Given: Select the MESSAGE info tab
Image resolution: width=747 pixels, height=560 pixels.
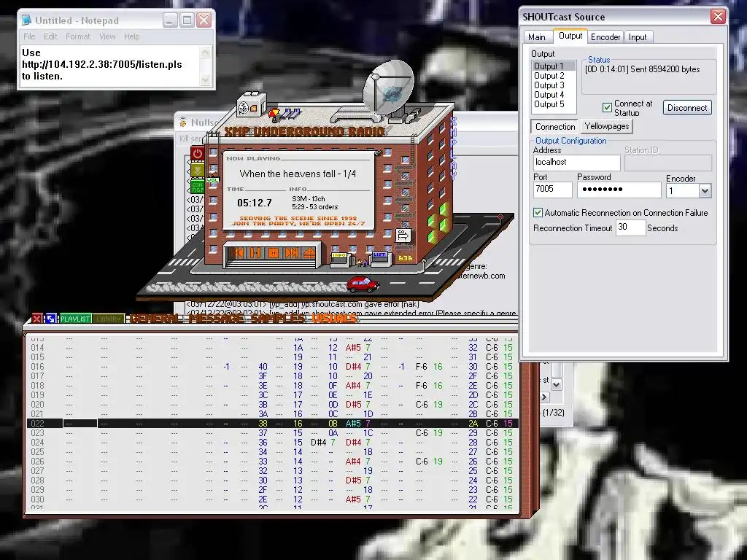Looking at the screenshot, I should click(x=217, y=319).
